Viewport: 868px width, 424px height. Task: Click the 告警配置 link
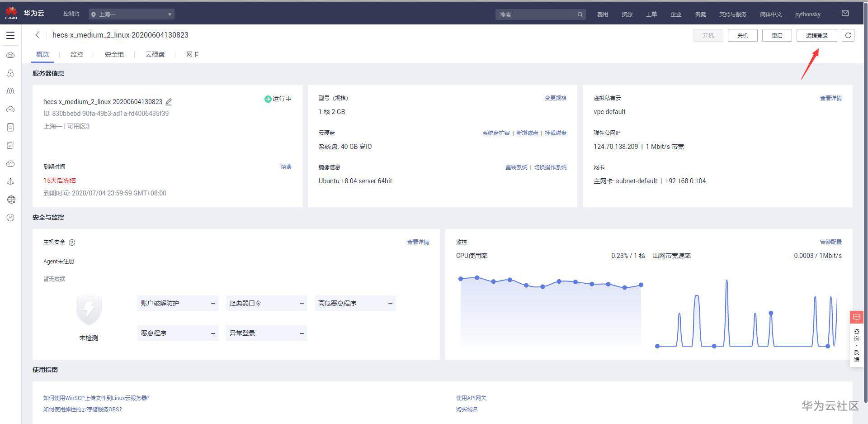click(x=831, y=242)
